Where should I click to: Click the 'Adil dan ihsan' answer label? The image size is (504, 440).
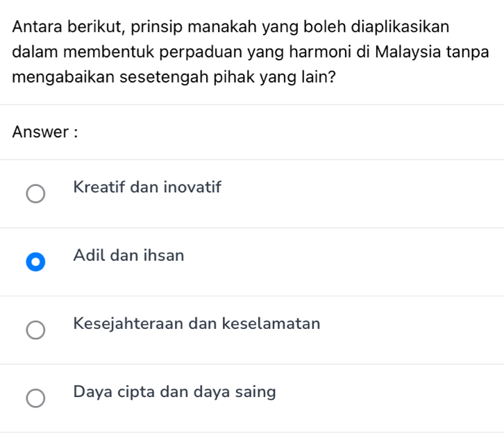128,255
